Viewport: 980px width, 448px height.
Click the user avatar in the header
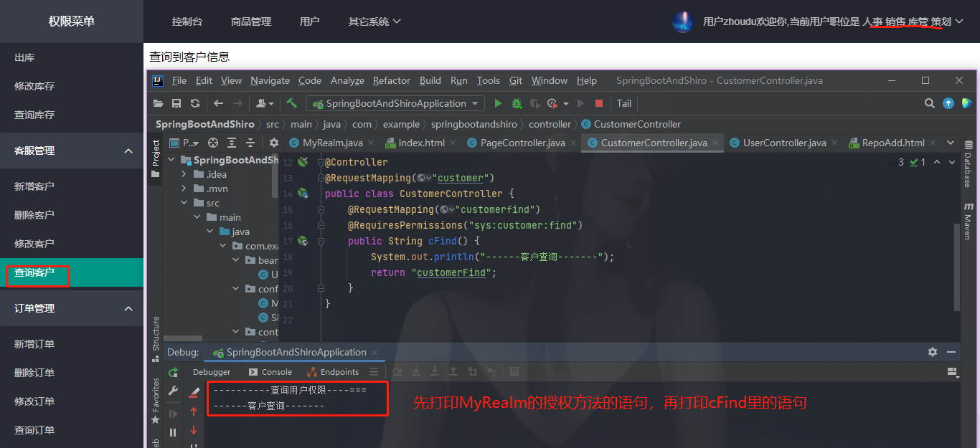[683, 22]
